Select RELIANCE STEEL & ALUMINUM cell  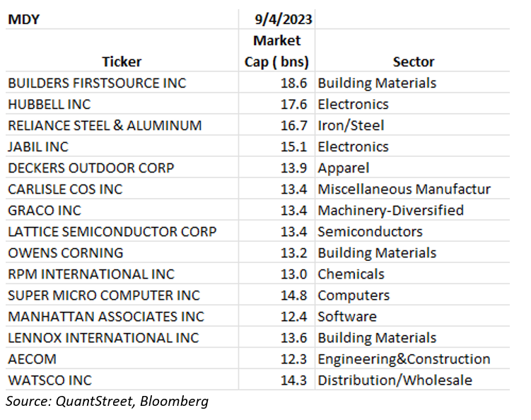point(105,125)
